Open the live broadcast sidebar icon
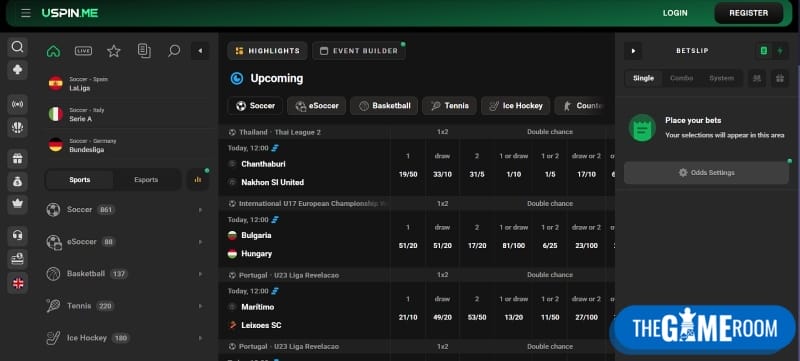 tap(17, 104)
